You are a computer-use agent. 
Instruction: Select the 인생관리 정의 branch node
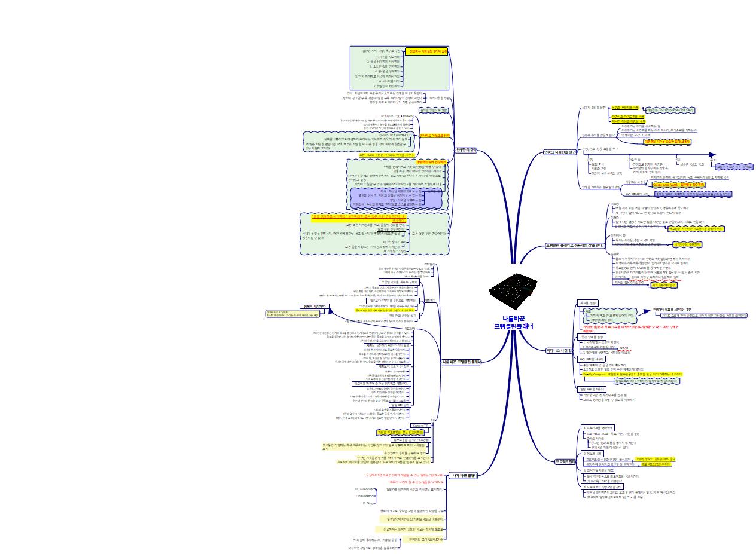click(x=466, y=150)
